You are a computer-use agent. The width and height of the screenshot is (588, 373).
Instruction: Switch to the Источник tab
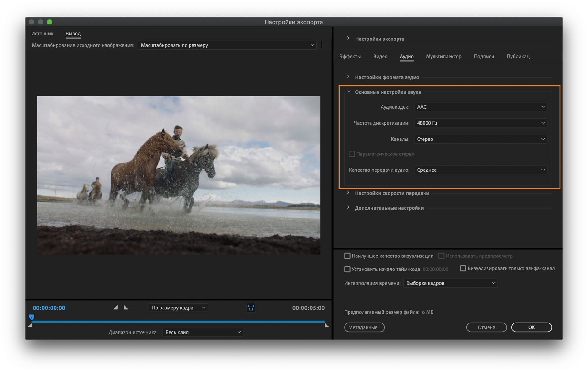click(42, 34)
